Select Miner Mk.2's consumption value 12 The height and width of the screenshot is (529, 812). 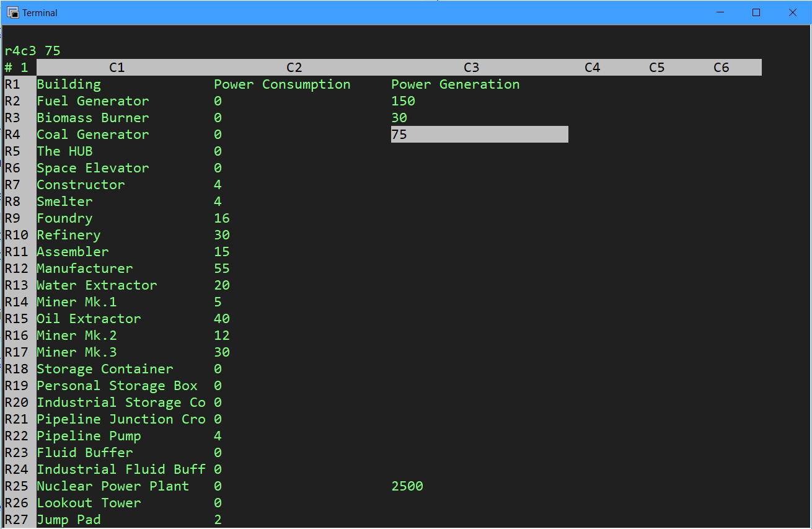[222, 336]
